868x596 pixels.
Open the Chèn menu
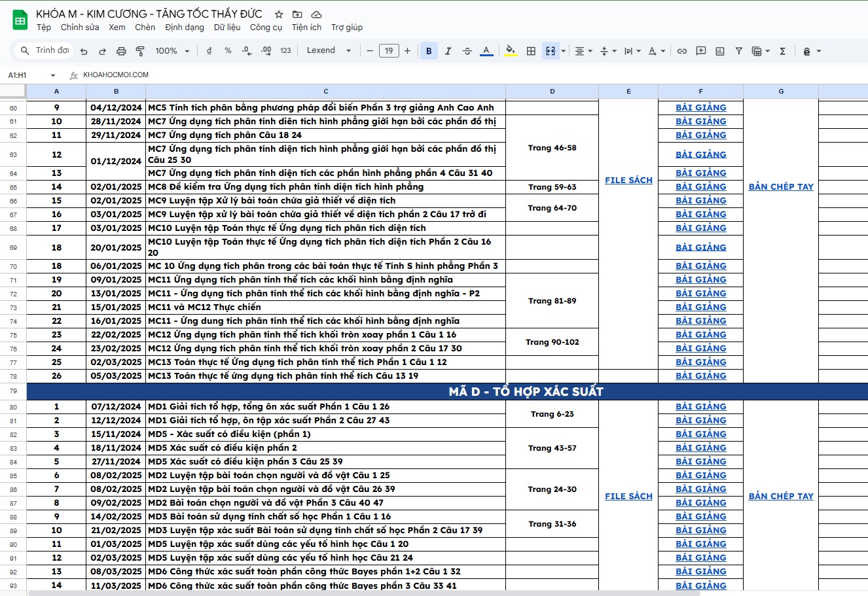[x=145, y=27]
